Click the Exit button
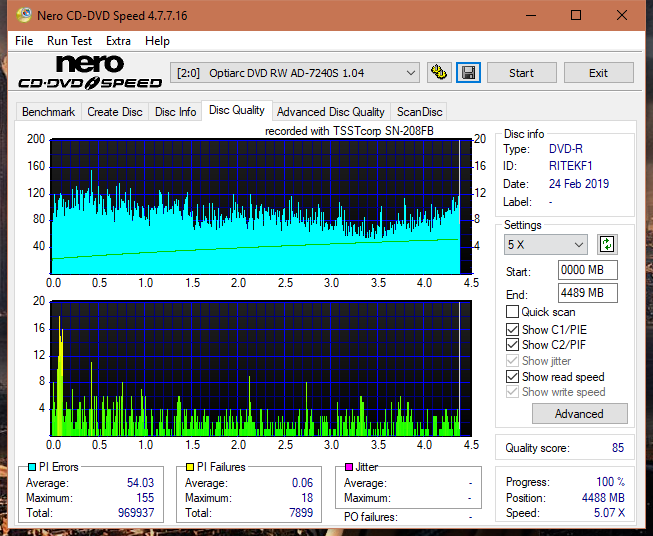 tap(598, 73)
